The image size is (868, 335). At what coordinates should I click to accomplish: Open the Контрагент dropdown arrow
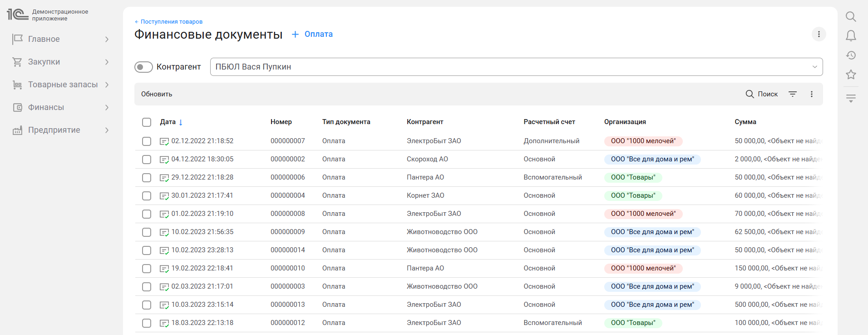point(815,67)
